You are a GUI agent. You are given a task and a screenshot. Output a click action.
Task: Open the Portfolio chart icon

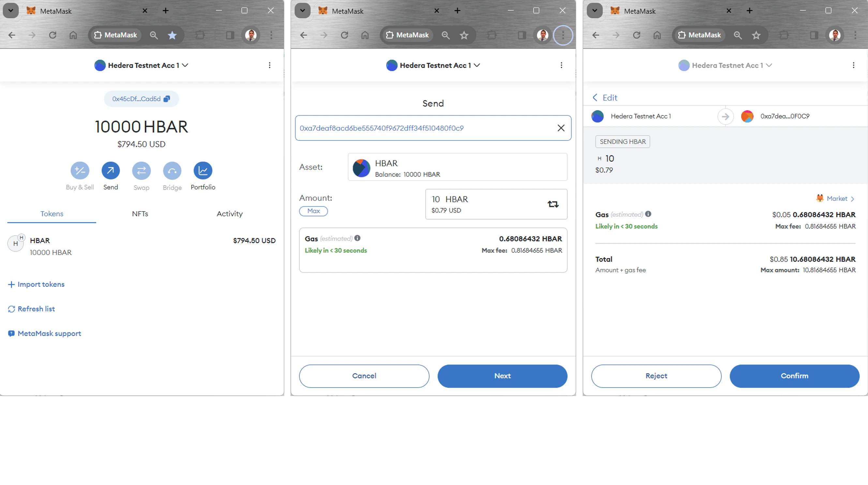[203, 171]
